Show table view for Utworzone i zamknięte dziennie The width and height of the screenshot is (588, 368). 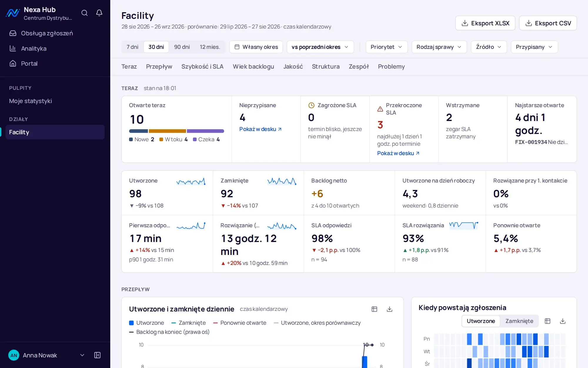pyautogui.click(x=374, y=309)
